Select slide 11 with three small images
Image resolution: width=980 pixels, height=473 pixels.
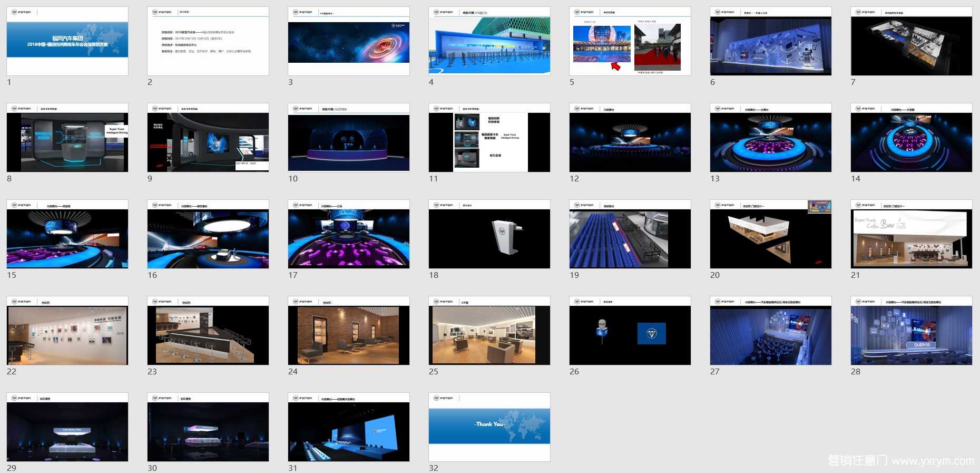point(489,138)
